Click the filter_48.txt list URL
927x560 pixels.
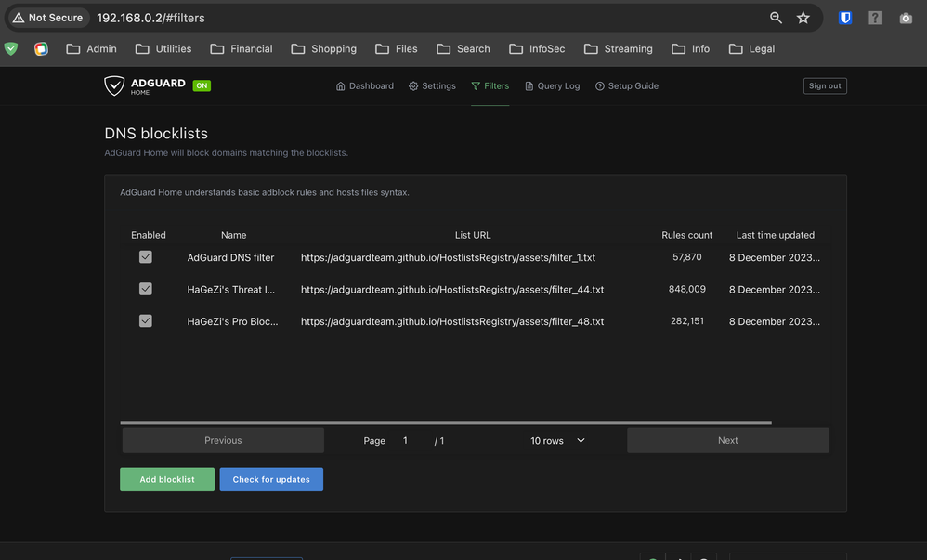pyautogui.click(x=452, y=321)
